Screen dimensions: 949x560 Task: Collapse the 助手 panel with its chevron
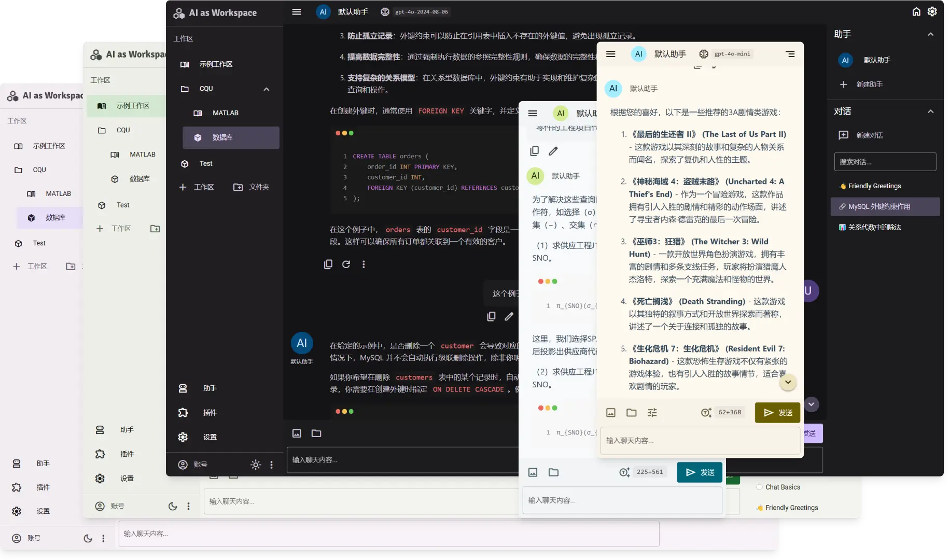click(x=930, y=34)
